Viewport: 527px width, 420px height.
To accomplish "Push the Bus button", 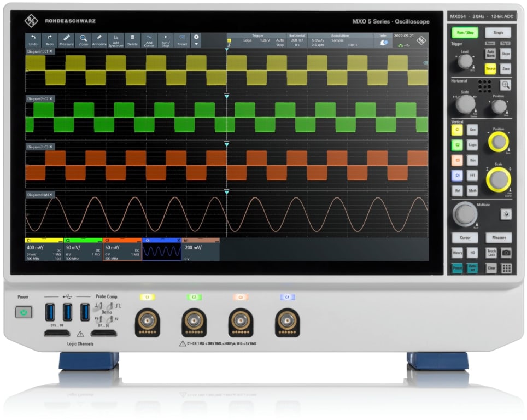I will pyautogui.click(x=472, y=160).
